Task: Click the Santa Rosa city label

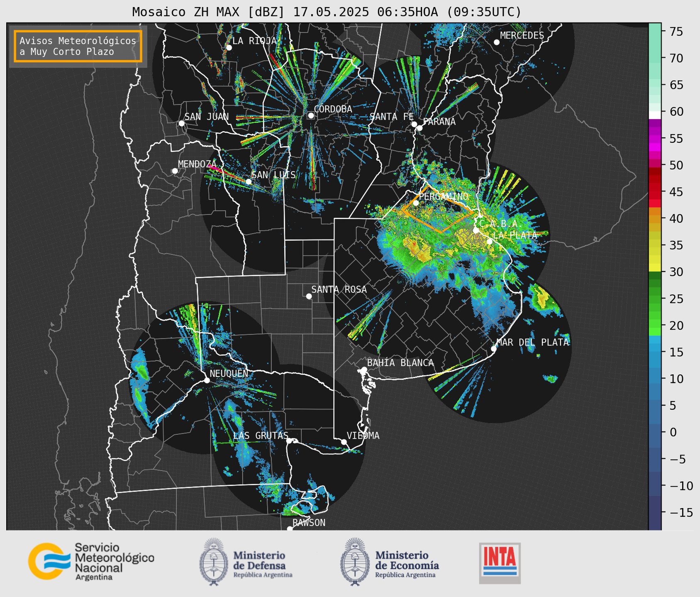Action: tap(339, 289)
